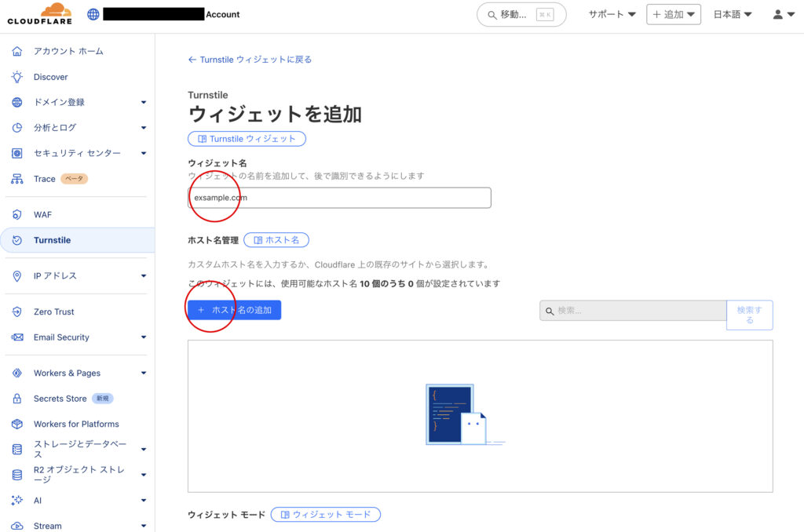Open the ウィジェット モード docs link

pyautogui.click(x=326, y=515)
